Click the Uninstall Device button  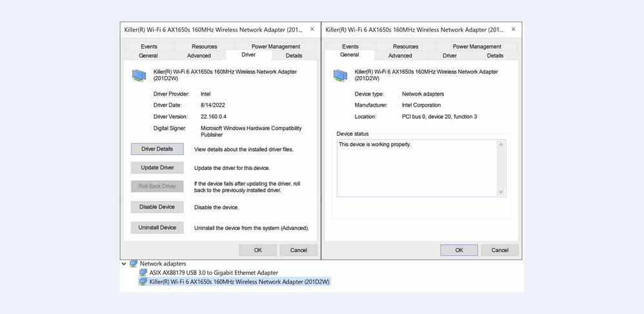(x=157, y=227)
